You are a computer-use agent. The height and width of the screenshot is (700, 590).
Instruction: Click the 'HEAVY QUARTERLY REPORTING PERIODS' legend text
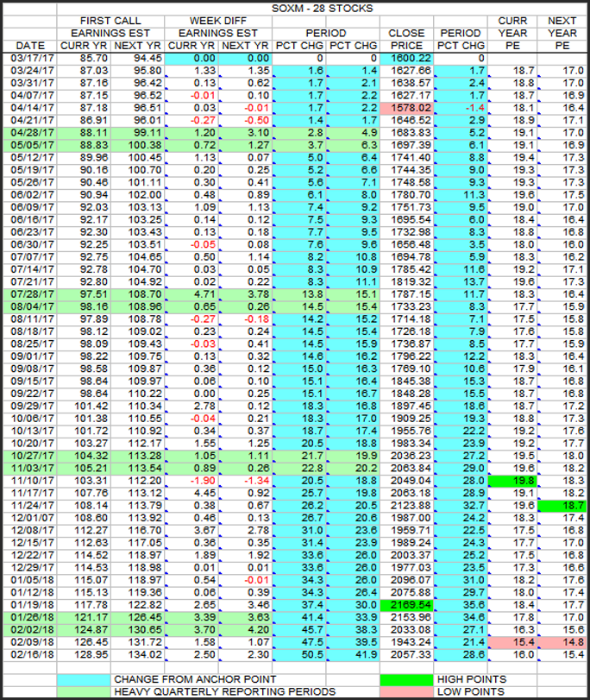(x=225, y=691)
